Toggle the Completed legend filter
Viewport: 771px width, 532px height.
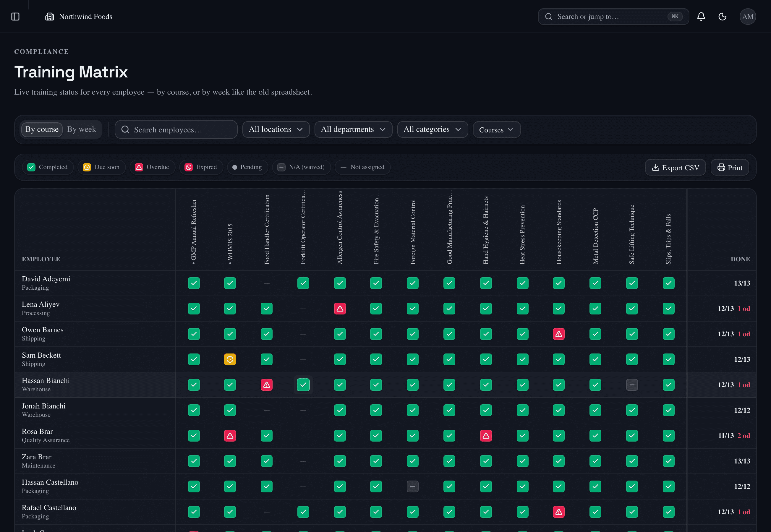pos(48,167)
